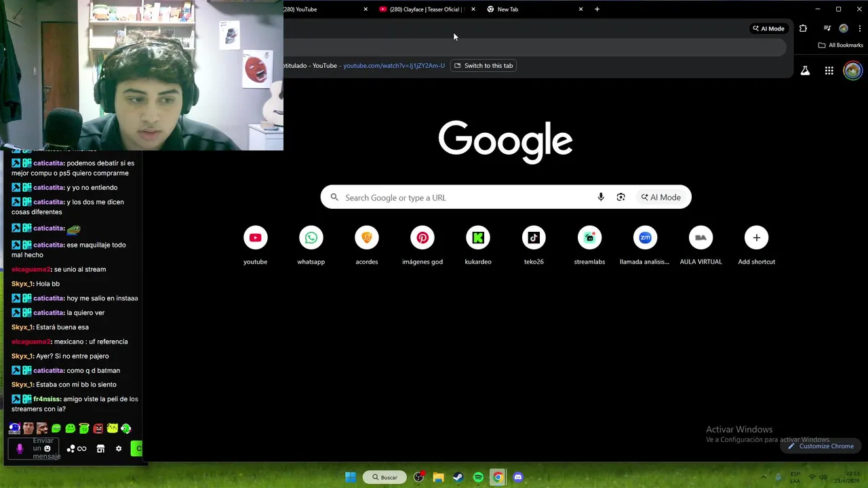Click username elcaguama2 on the stream-join message
This screenshot has width=868, height=488.
click(31, 269)
